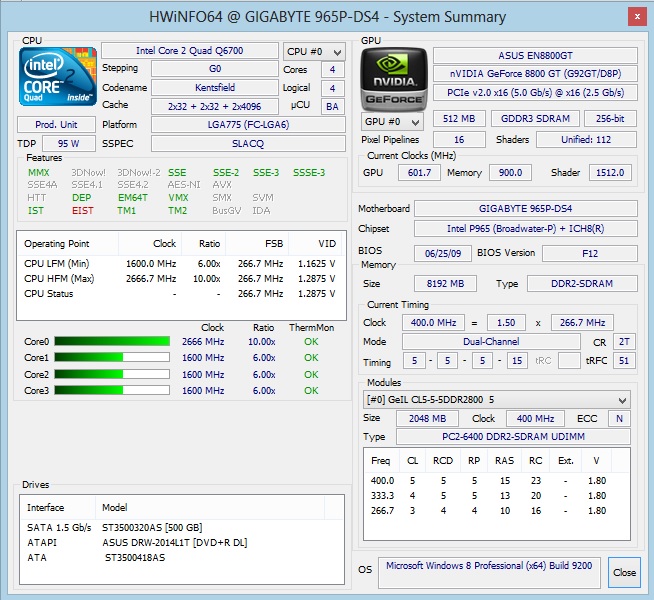Select the ASUS DRW-2014L1T drive row
The image size is (654, 600).
pyautogui.click(x=182, y=543)
